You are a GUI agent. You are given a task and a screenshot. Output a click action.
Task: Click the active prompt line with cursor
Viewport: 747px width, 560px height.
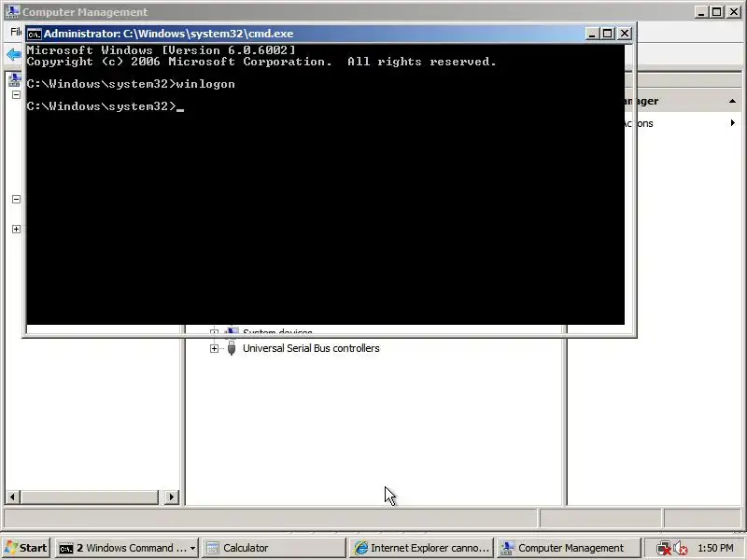(106, 106)
